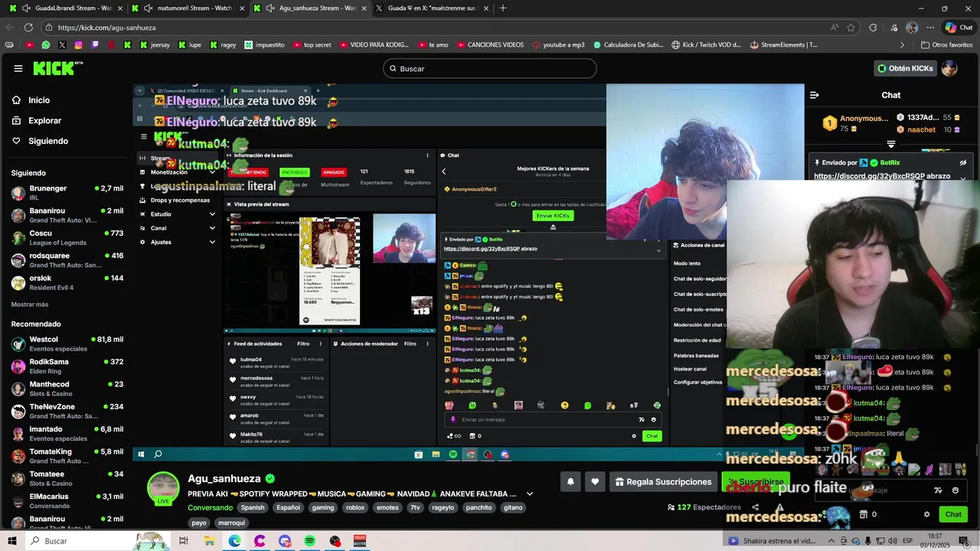Open File Explorer from the taskbar
980x551 pixels.
[x=209, y=541]
